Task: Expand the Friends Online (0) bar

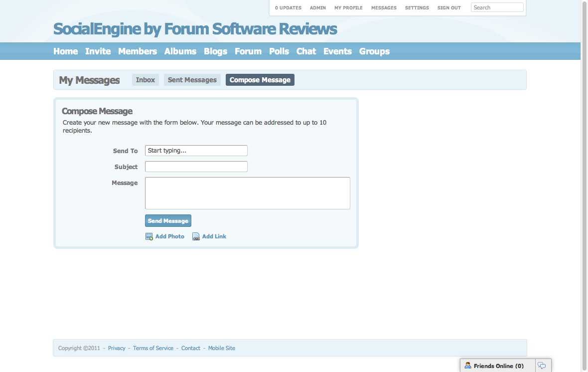Action: point(498,366)
